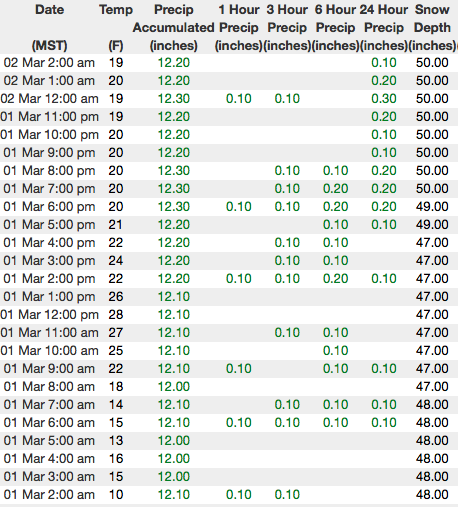Click temperature 10 at 01 Mar 2:00 am
This screenshot has width=458, height=507.
tap(116, 495)
